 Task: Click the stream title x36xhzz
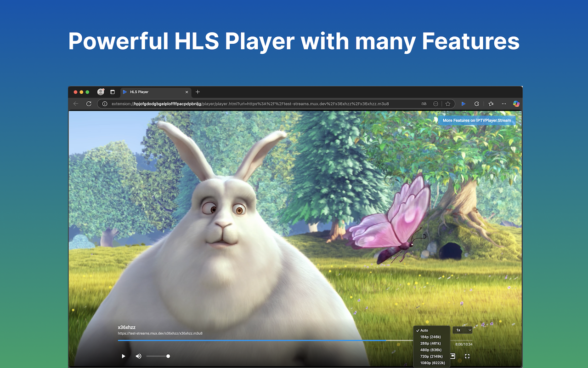[126, 328]
